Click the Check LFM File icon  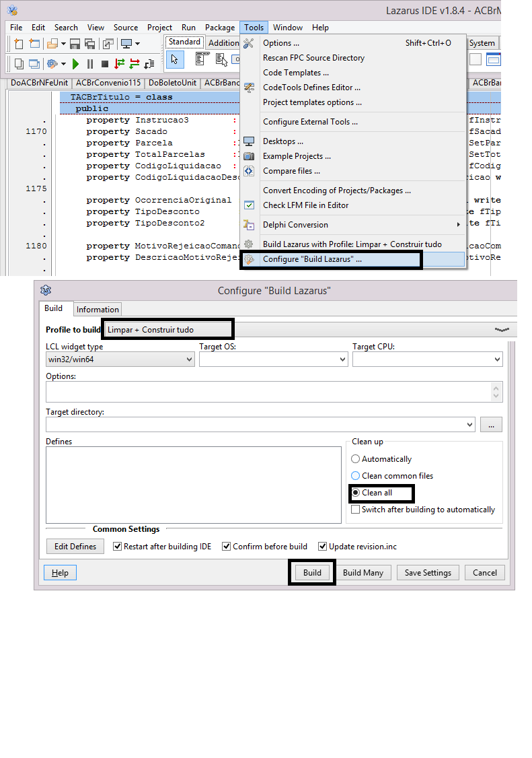249,205
